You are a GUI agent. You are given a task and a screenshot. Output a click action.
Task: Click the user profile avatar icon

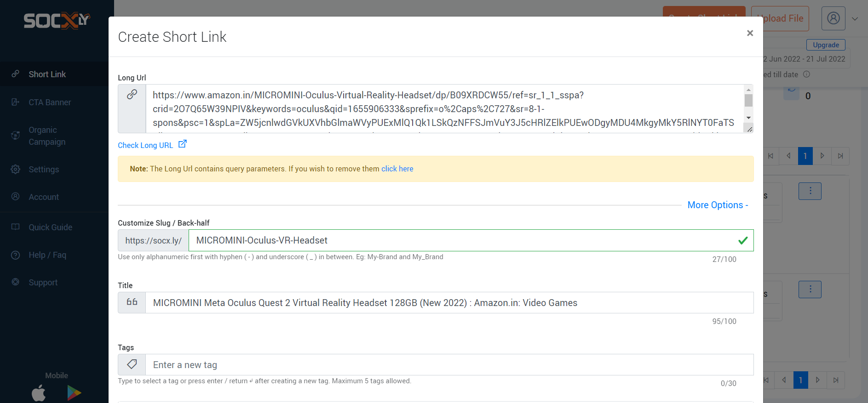(834, 18)
